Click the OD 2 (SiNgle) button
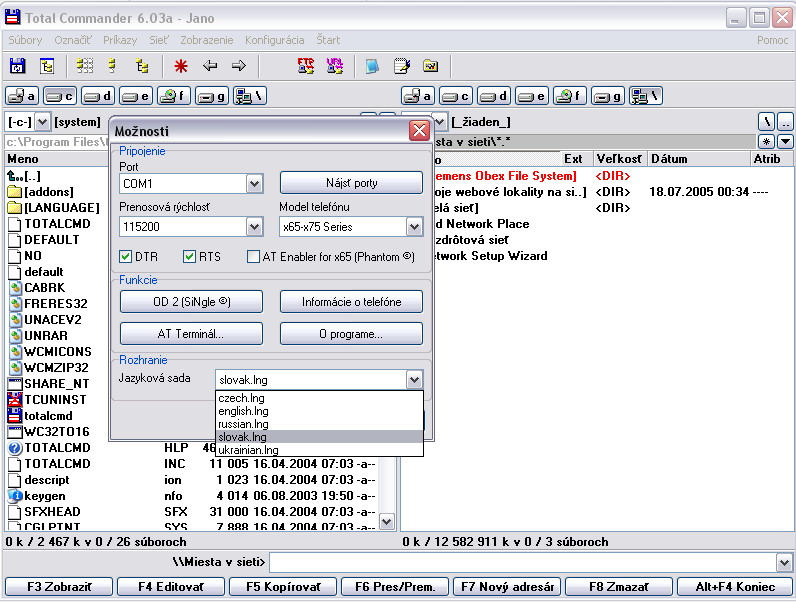 tap(191, 302)
